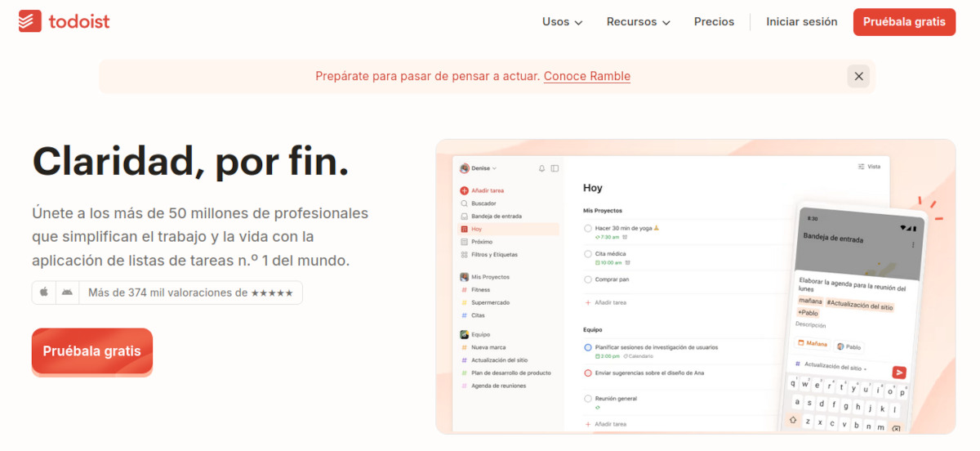Click the 7:30 am time on yoga task

pyautogui.click(x=605, y=237)
